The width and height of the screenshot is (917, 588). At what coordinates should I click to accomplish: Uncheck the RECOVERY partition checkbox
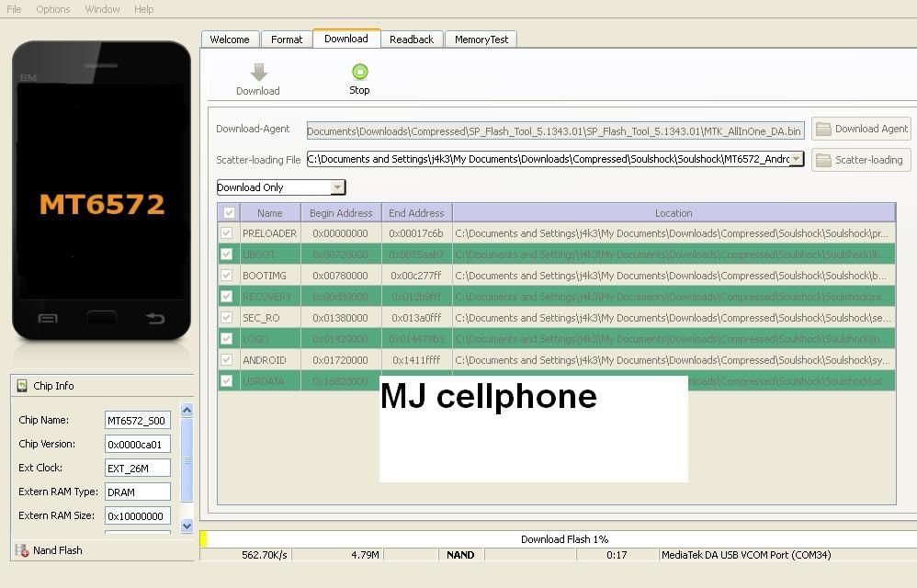point(227,297)
